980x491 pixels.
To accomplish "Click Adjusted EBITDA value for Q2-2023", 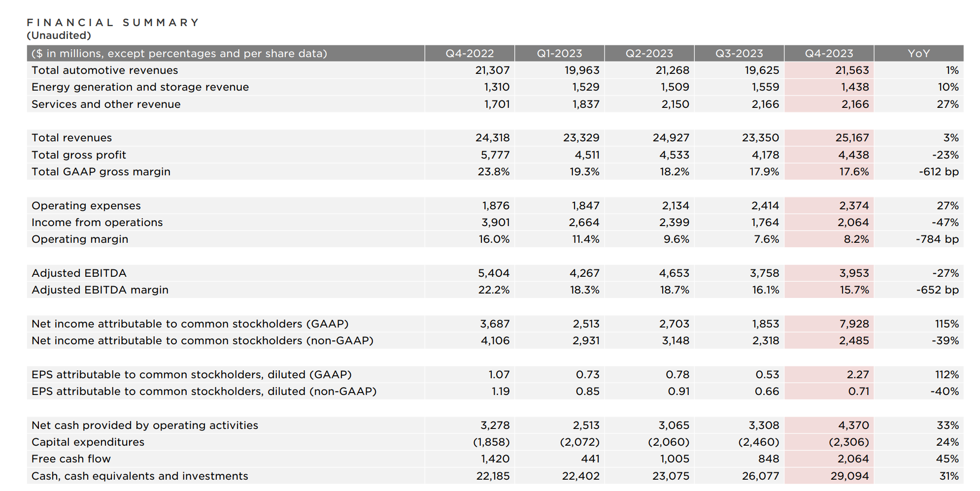I will click(674, 273).
